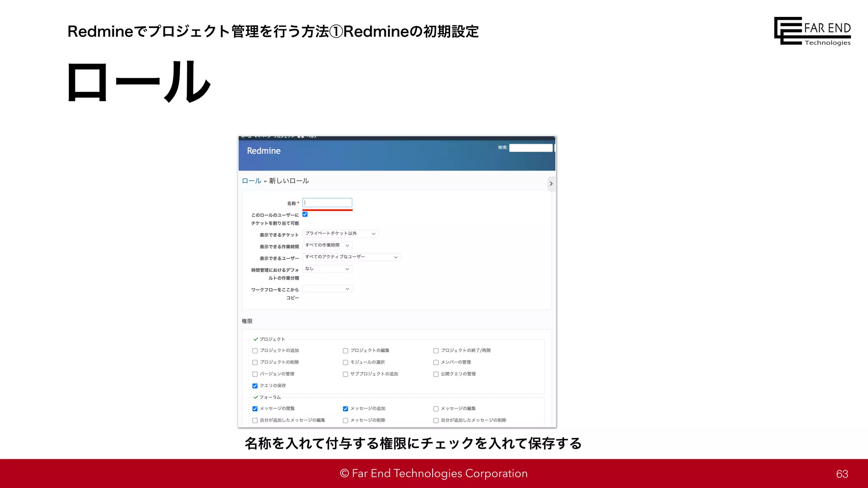Uncheck メッセージの閲覧 permission
Image resolution: width=868 pixels, height=488 pixels.
coord(255,409)
